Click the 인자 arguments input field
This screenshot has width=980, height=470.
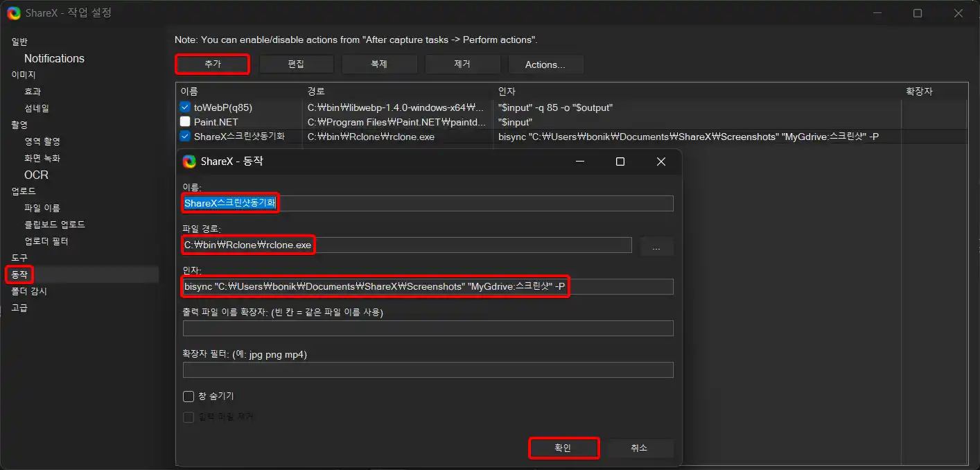click(x=428, y=286)
